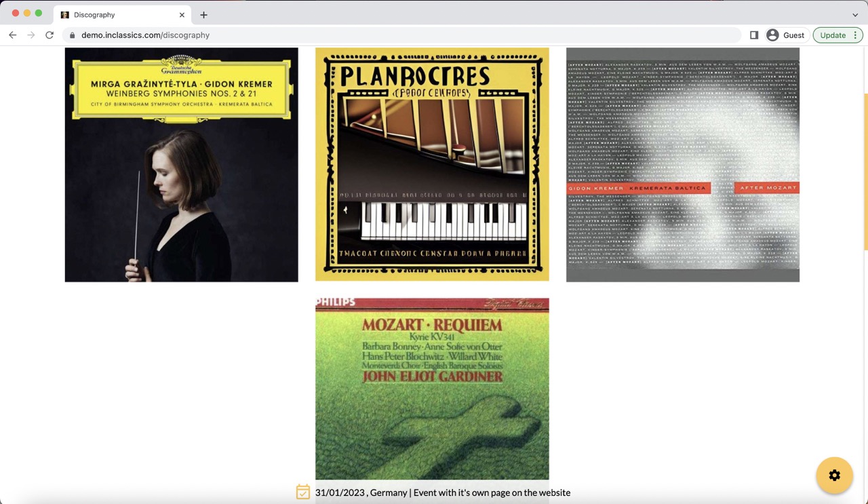The height and width of the screenshot is (504, 868).
Task: Open the yellow piano album cover
Action: point(432,165)
